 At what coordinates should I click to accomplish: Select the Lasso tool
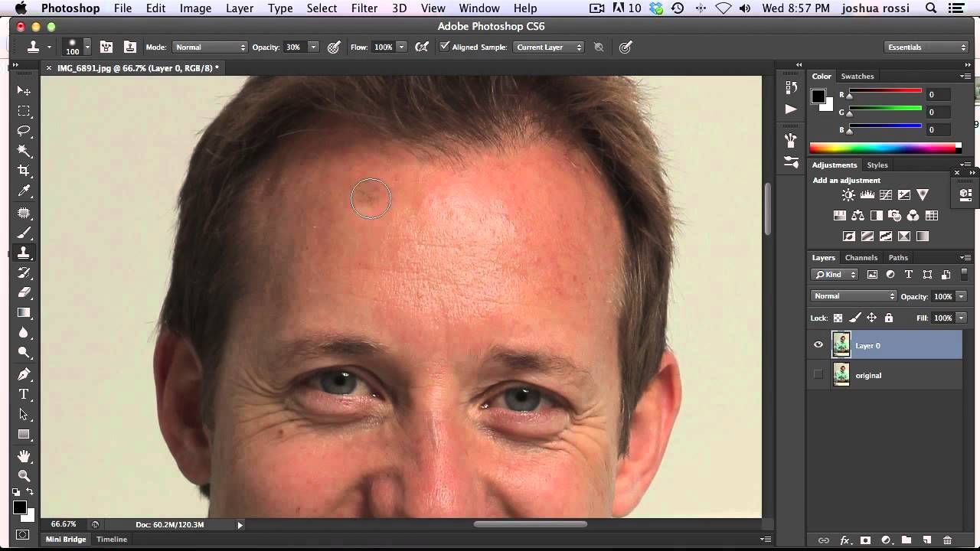pos(24,131)
